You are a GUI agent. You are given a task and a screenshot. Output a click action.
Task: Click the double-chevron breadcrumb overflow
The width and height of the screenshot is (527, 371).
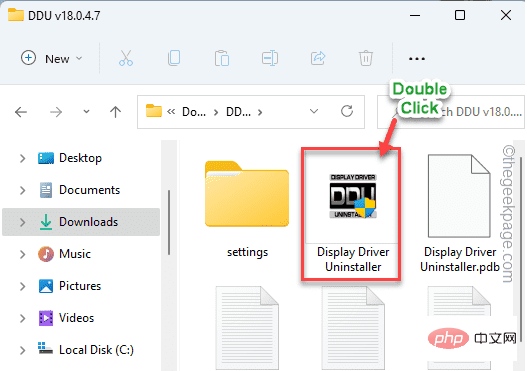[x=171, y=112]
